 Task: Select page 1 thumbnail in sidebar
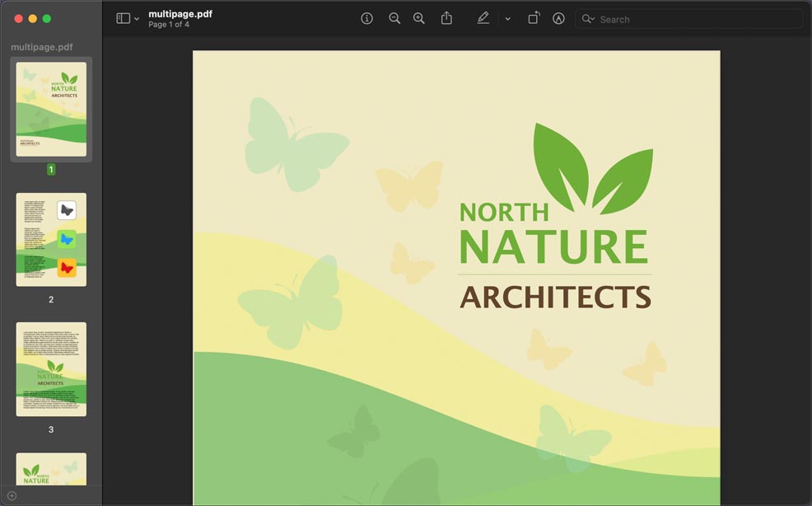point(51,109)
